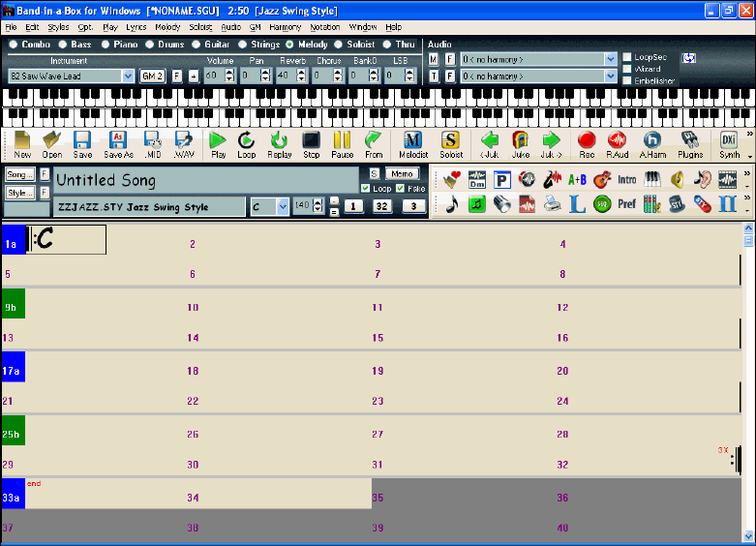The height and width of the screenshot is (546, 756).
Task: Click the Style... button
Action: 19,193
